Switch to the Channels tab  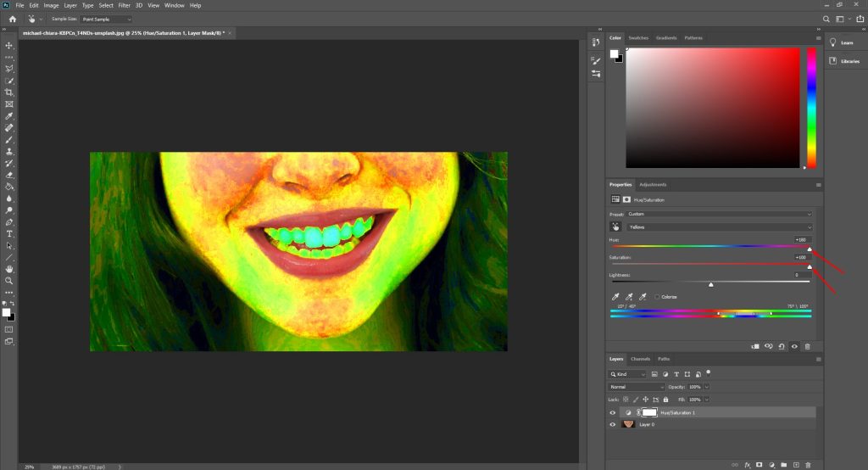pos(640,359)
